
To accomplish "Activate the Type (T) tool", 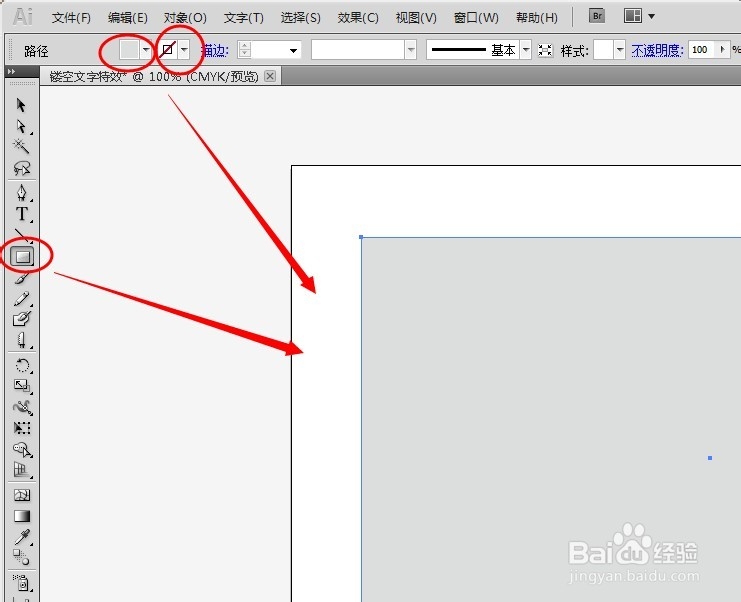I will [x=22, y=214].
